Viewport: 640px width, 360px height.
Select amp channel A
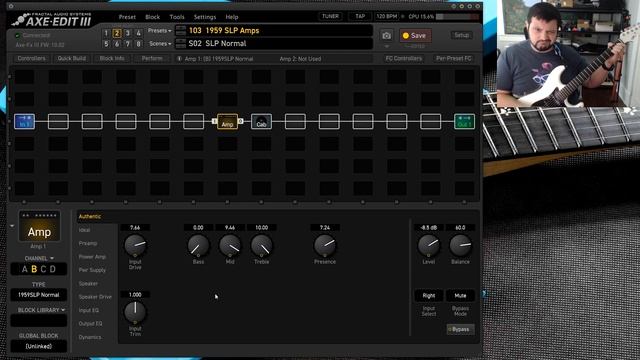pyautogui.click(x=24, y=269)
